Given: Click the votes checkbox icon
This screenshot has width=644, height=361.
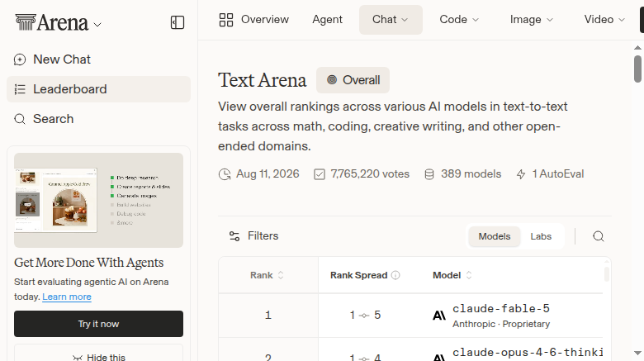Looking at the screenshot, I should (x=320, y=174).
